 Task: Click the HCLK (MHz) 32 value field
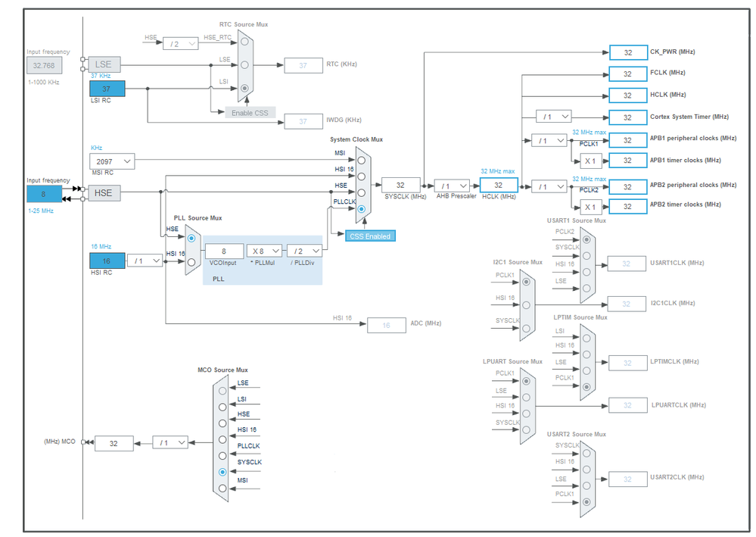click(499, 186)
